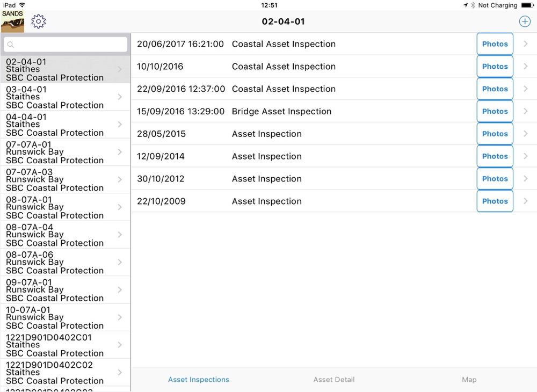The width and height of the screenshot is (537, 392).
Task: Click the 20/06/2017 16:21:00 date text
Action: 180,44
